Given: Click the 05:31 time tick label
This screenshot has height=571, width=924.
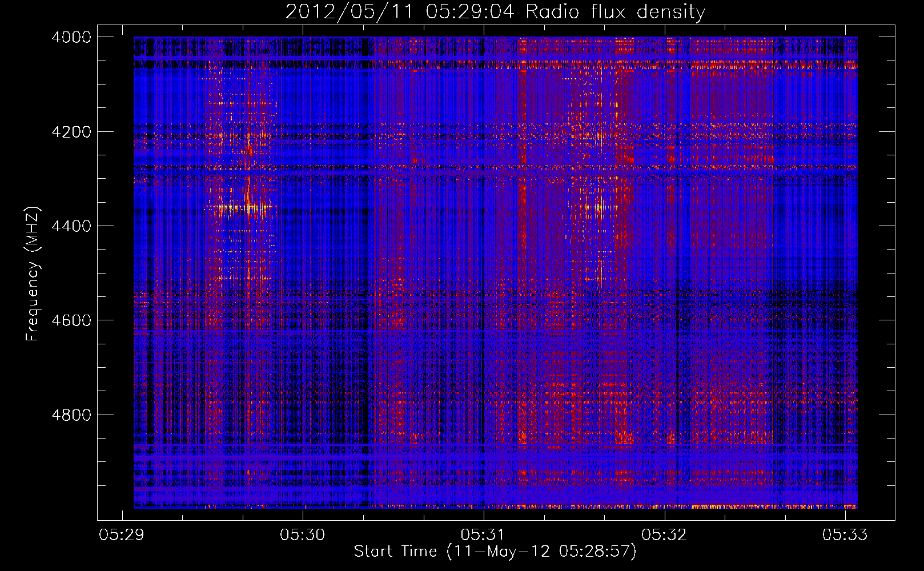Looking at the screenshot, I should coord(483,534).
